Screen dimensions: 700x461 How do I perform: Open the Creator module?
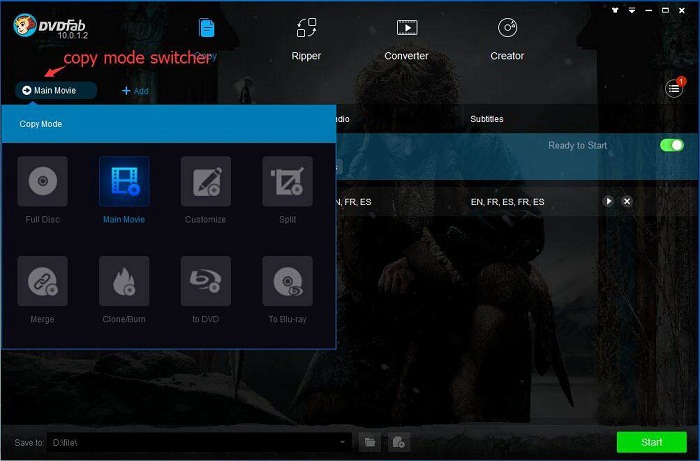[x=507, y=39]
